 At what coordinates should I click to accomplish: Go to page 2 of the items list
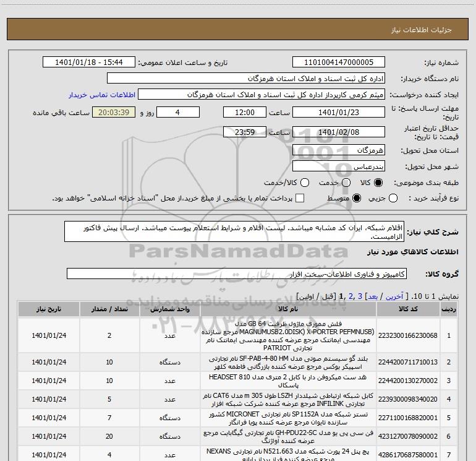pos(351,296)
